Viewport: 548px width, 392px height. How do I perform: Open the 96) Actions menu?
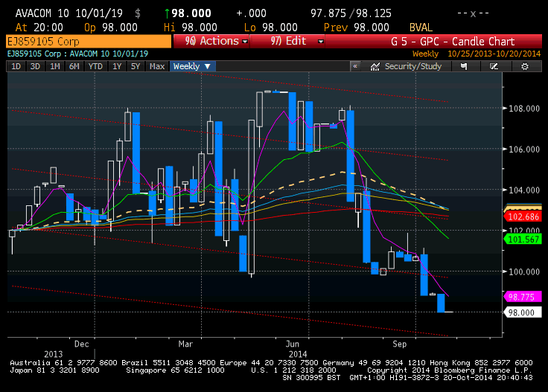coord(211,41)
